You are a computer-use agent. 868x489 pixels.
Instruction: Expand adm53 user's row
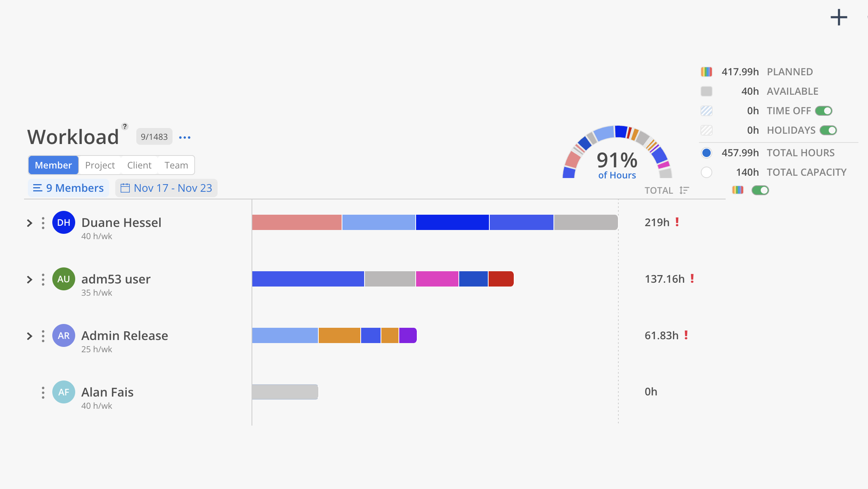coord(29,279)
